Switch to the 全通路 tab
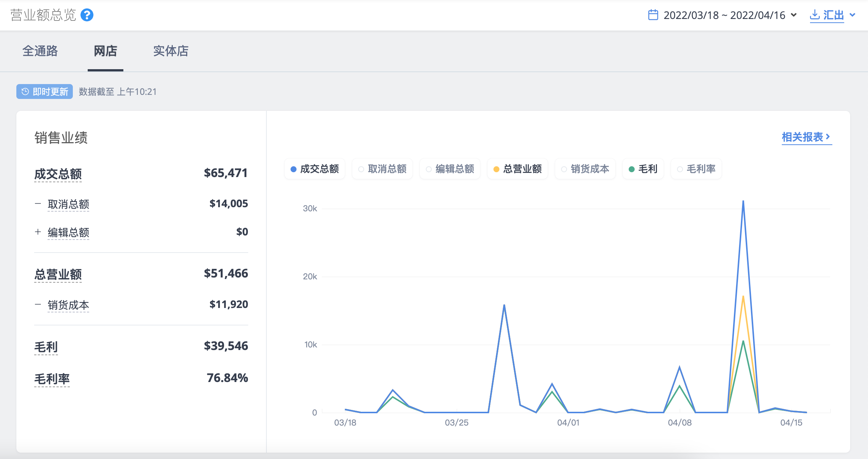 point(40,51)
